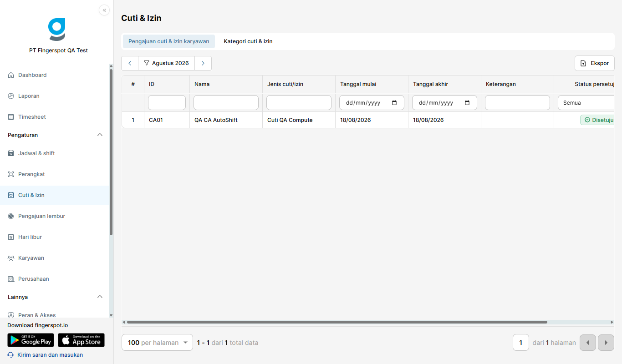Open the Agustus 2026 month filter

tap(166, 63)
